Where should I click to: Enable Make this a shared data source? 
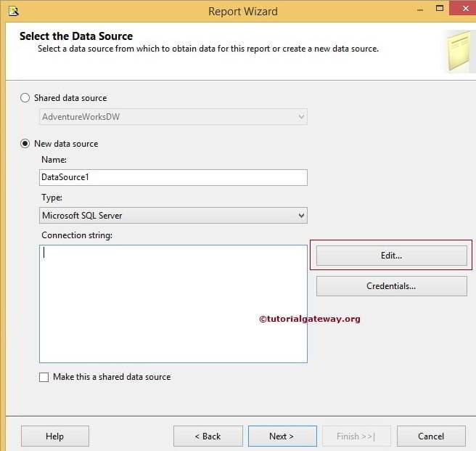click(44, 377)
